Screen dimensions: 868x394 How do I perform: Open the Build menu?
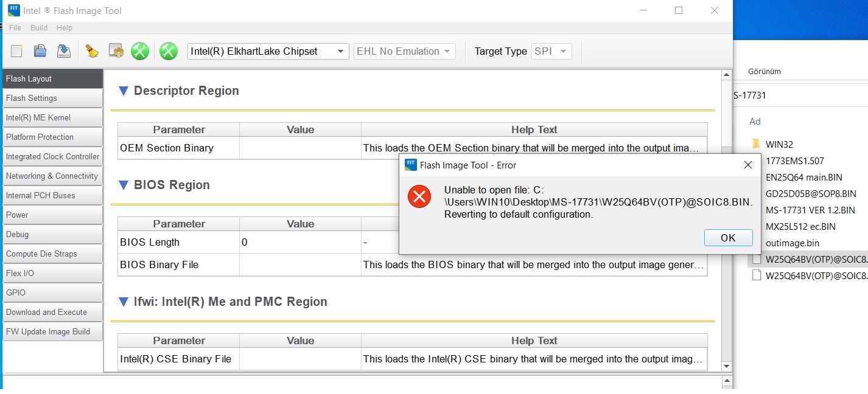tap(39, 28)
